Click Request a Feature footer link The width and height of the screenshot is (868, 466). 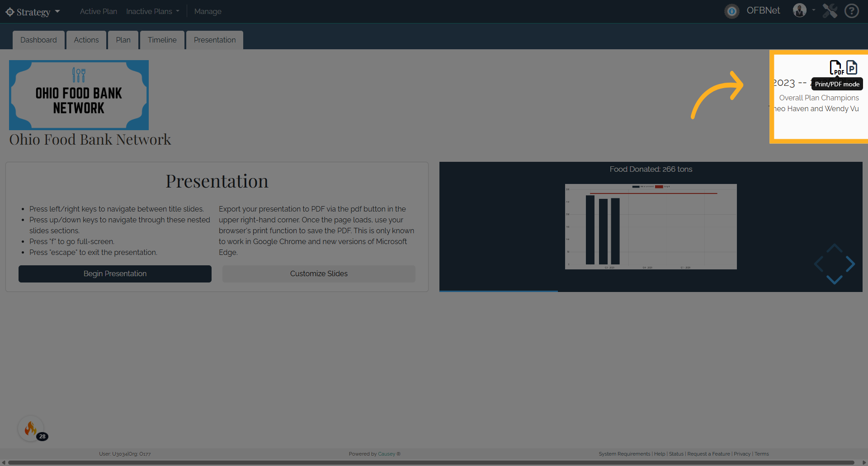pos(708,454)
